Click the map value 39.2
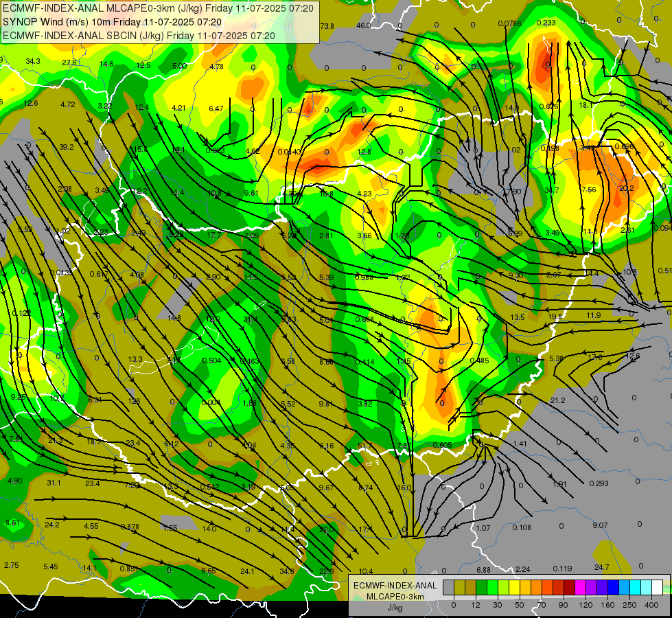The image size is (672, 618). [x=67, y=147]
